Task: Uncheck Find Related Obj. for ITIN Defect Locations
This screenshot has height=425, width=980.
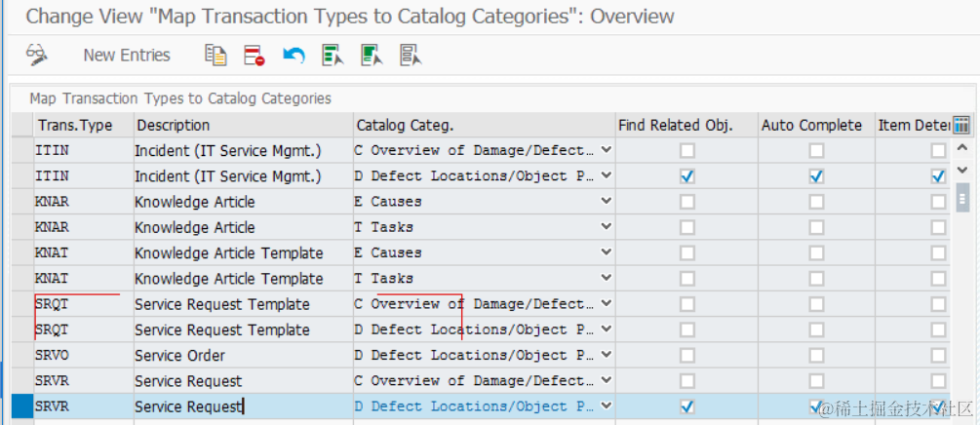Action: point(687,176)
